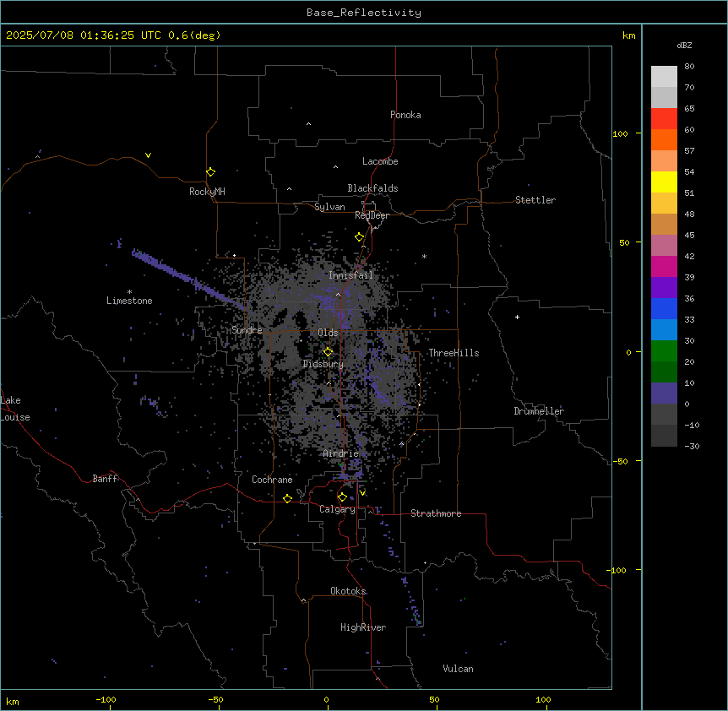Click the Innisfail city label
Screen dimensions: 728x711
click(350, 275)
